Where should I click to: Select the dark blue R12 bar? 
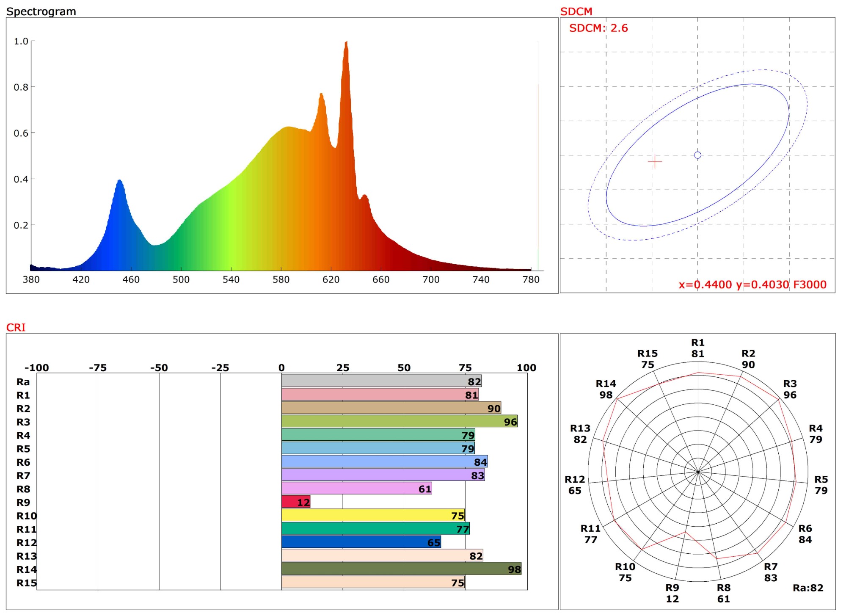pyautogui.click(x=361, y=542)
